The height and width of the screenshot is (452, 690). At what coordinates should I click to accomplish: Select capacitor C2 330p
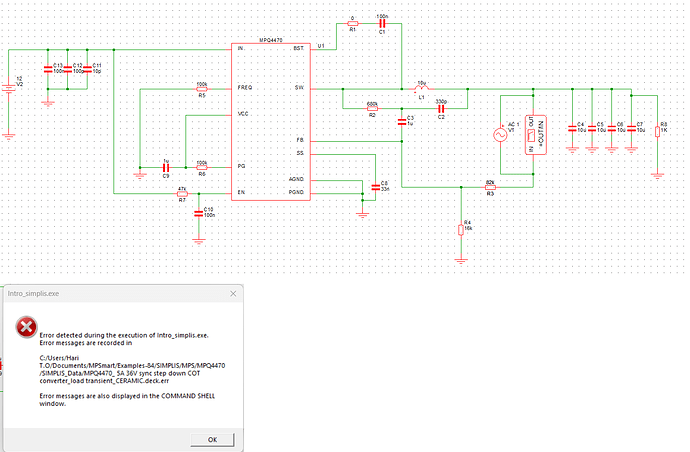tap(440, 108)
